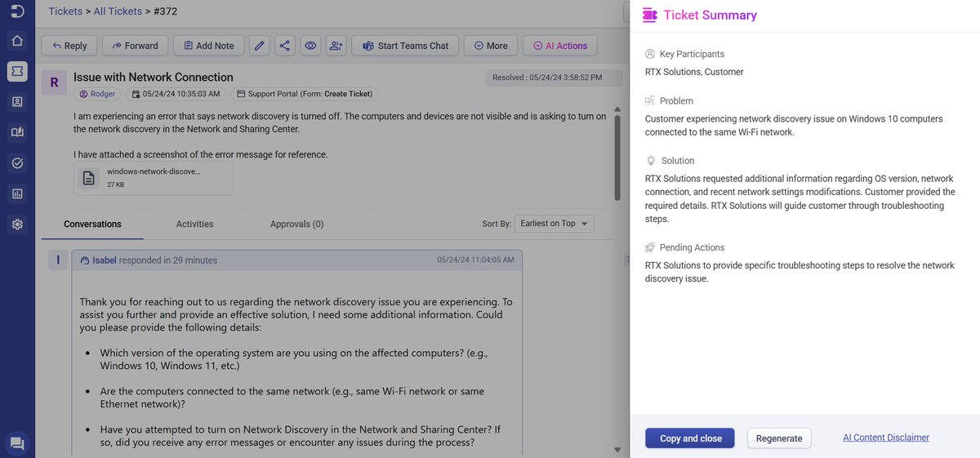The height and width of the screenshot is (458, 980).
Task: Open the Settings gear icon in sidebar
Action: (x=17, y=225)
